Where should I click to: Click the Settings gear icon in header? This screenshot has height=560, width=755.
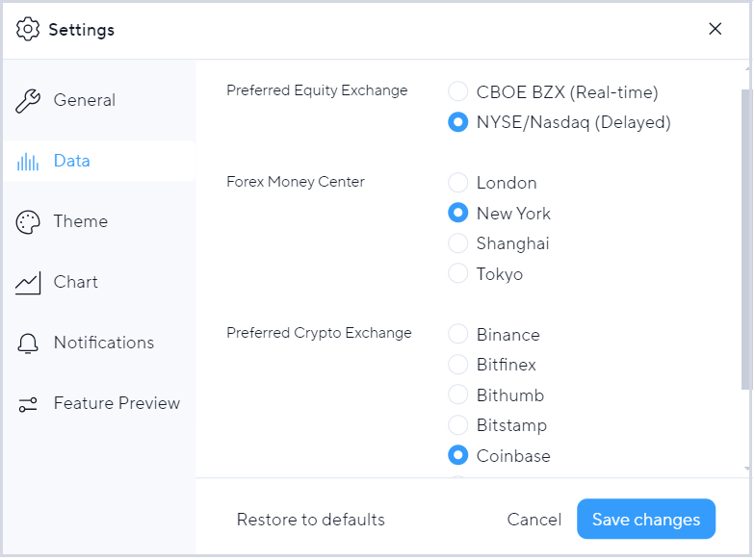tap(27, 29)
